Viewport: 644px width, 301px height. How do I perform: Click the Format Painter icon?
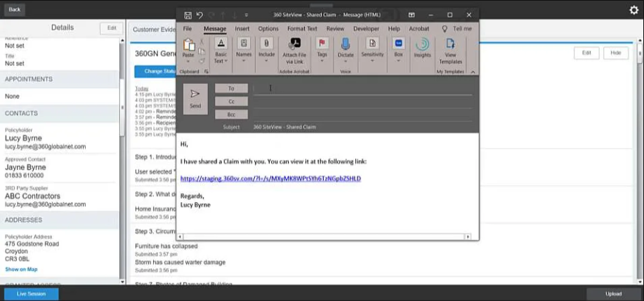click(202, 61)
